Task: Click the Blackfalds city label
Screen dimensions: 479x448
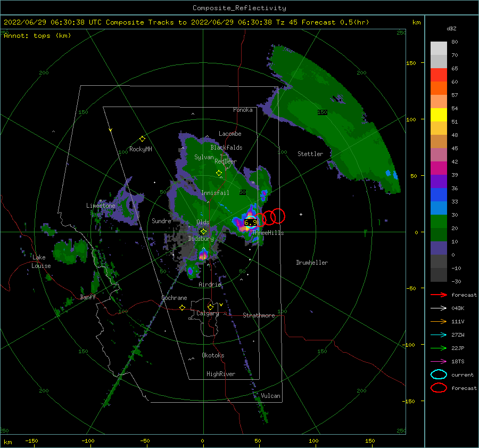Action: point(226,148)
